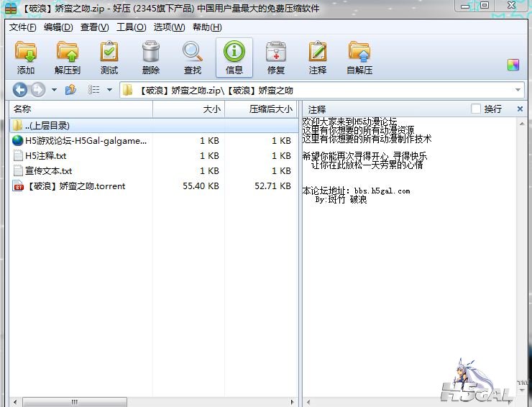This screenshot has height=407, width=532.
Task: Click the folder icon in address bar
Action: (127, 91)
